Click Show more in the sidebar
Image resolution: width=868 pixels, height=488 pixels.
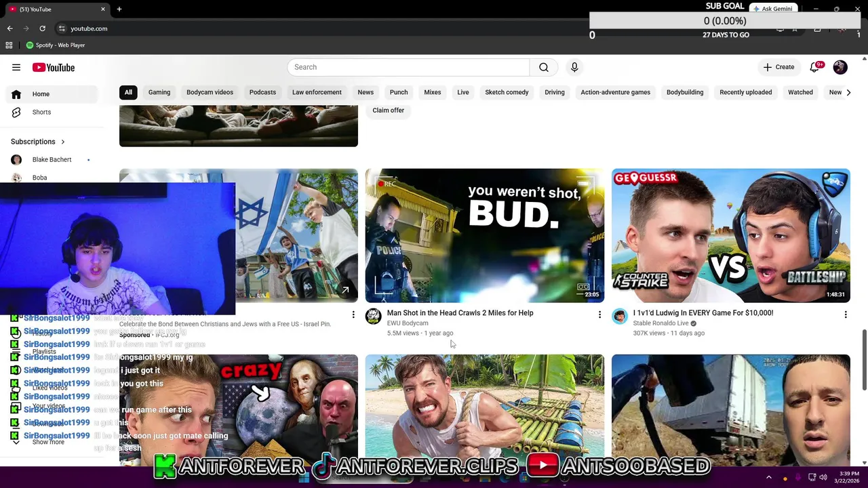coord(48,442)
